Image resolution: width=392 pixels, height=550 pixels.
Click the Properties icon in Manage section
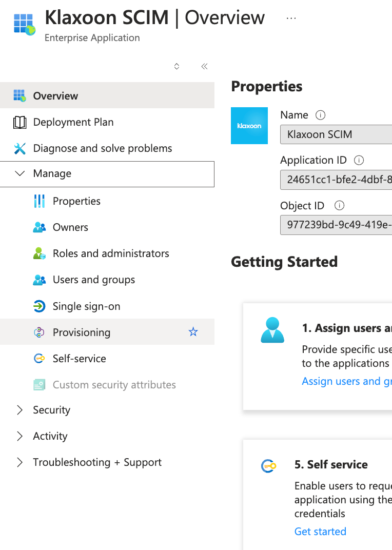[x=39, y=201]
